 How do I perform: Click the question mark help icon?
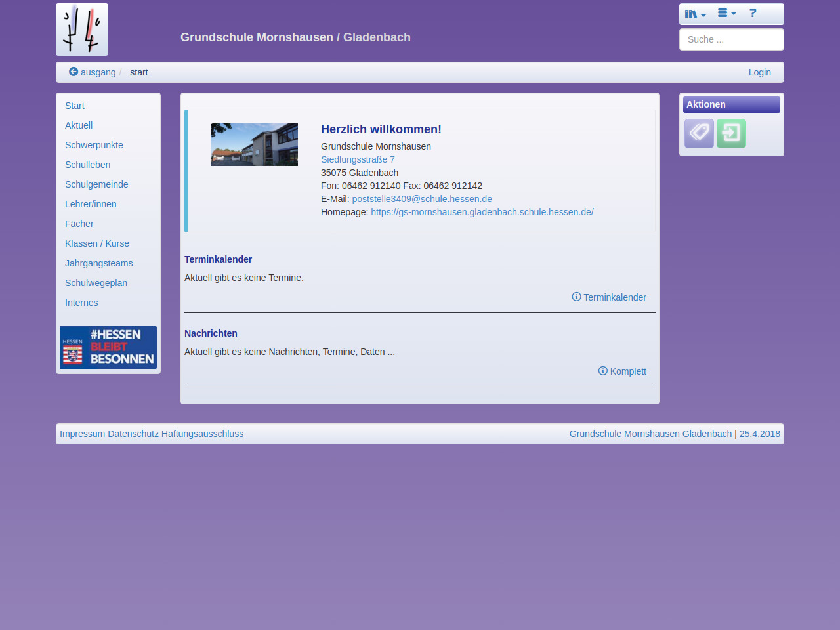tap(753, 13)
